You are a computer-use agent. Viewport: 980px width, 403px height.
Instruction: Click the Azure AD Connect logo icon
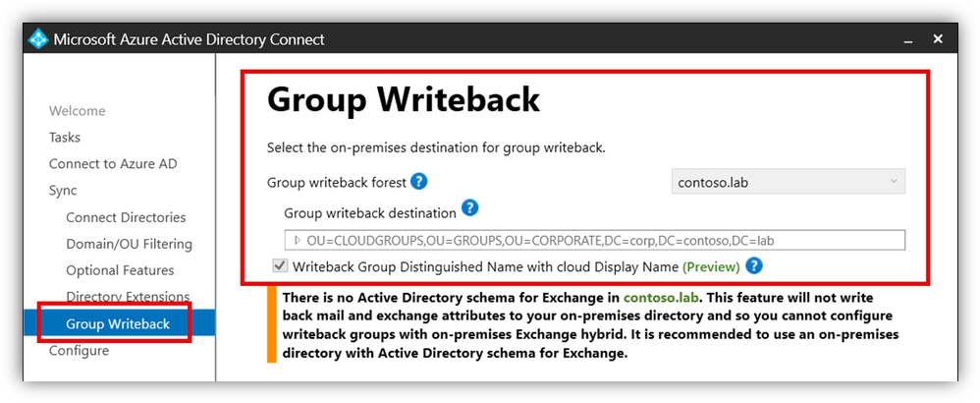pos(38,39)
